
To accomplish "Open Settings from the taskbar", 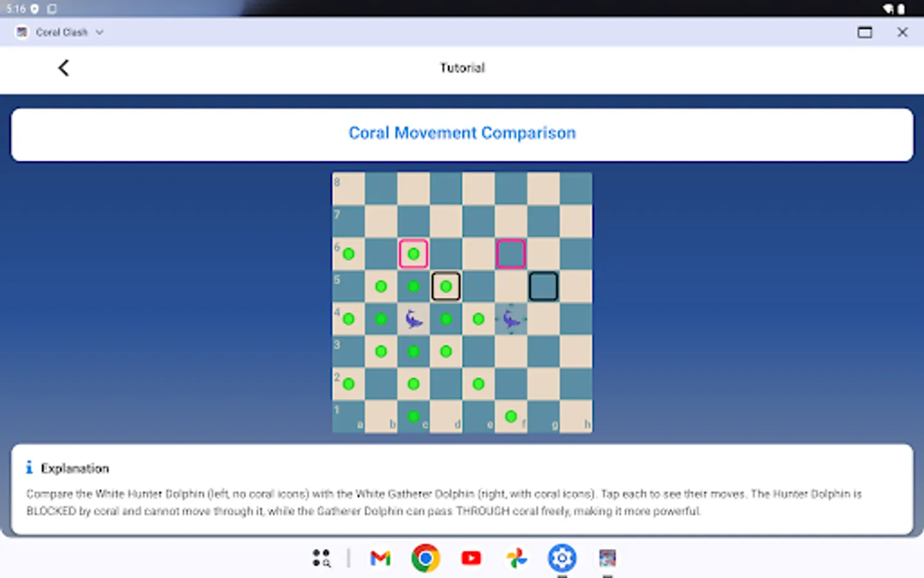I will tap(562, 558).
